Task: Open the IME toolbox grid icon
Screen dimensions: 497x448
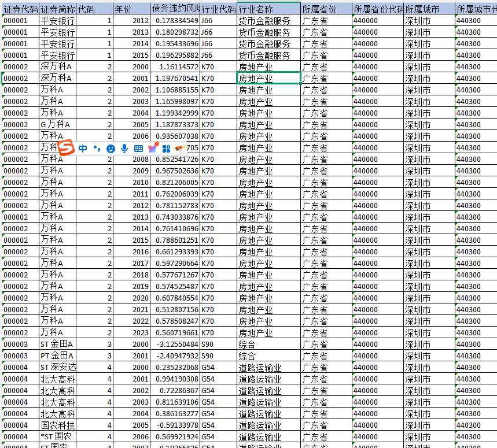Action: [166, 149]
